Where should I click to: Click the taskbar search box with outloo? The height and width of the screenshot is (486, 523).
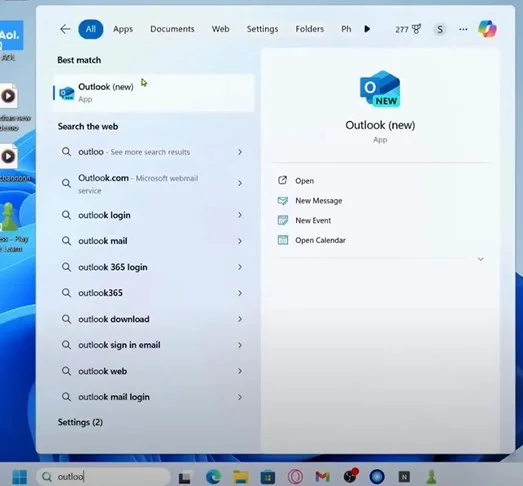103,477
